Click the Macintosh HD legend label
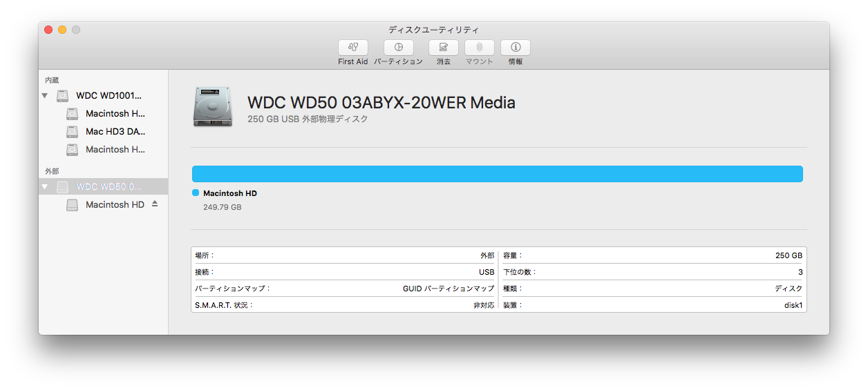868x390 pixels. [x=230, y=194]
